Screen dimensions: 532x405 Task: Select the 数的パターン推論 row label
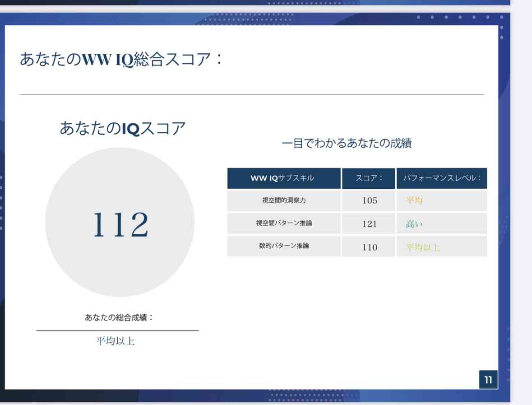click(284, 246)
